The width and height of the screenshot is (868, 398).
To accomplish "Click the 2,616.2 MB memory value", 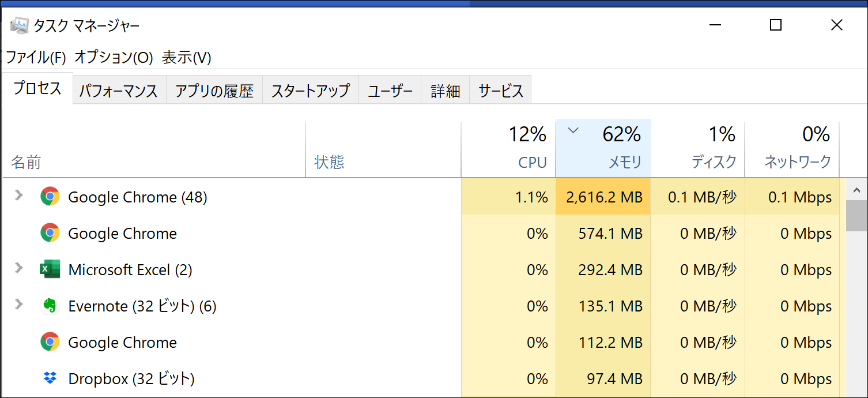I will [x=604, y=197].
